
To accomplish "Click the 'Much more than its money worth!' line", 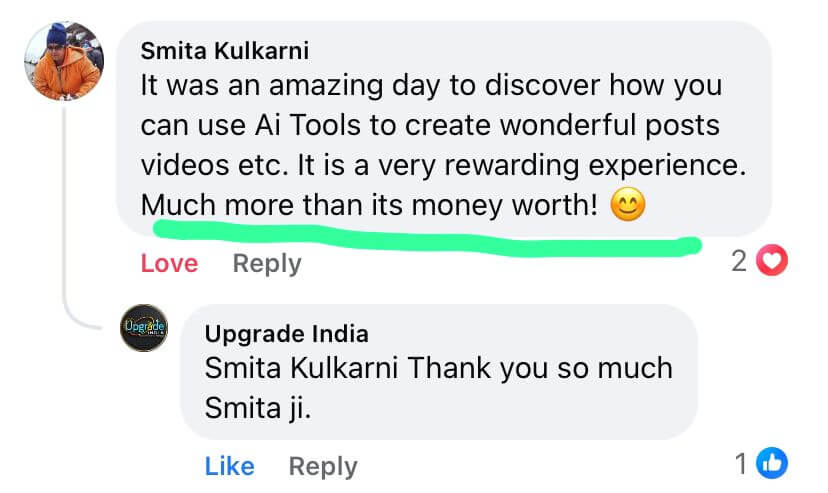I will click(369, 205).
